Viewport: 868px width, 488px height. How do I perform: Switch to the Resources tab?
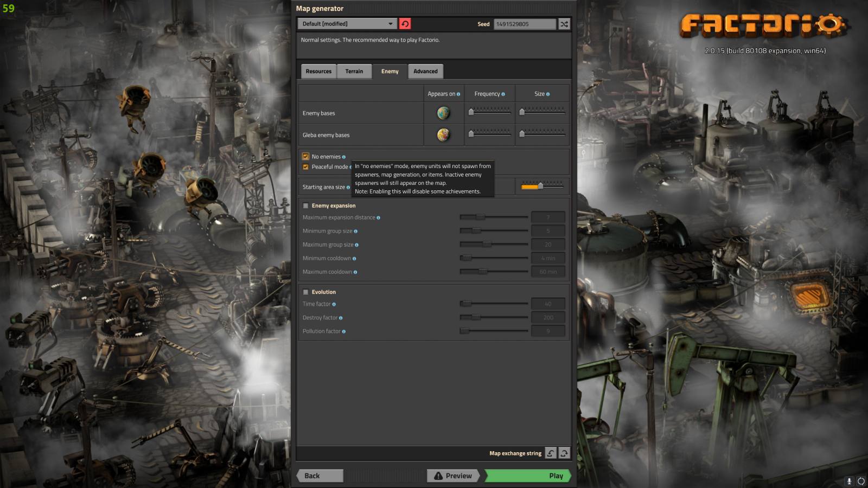coord(318,72)
